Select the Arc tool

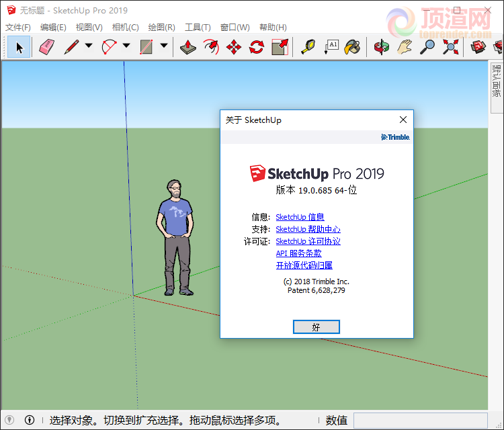(x=109, y=47)
